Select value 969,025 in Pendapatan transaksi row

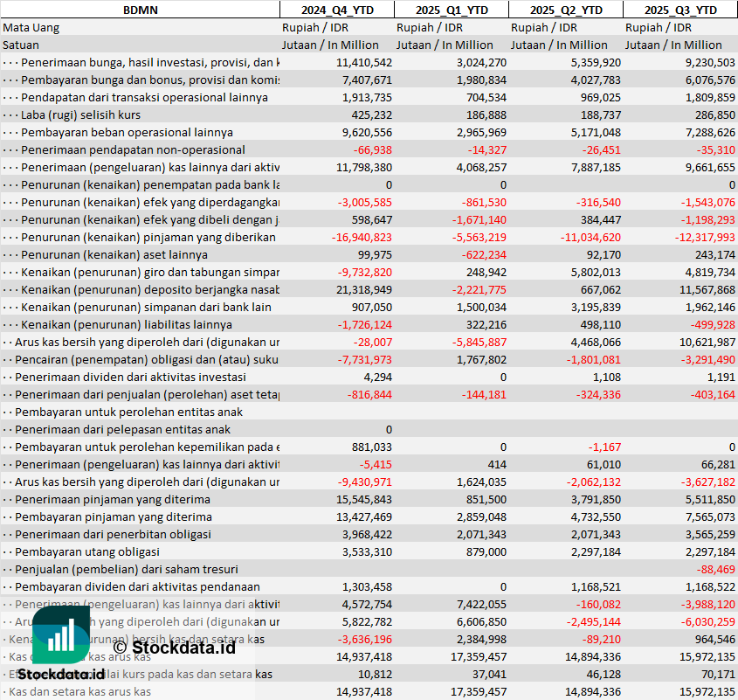coord(598,97)
